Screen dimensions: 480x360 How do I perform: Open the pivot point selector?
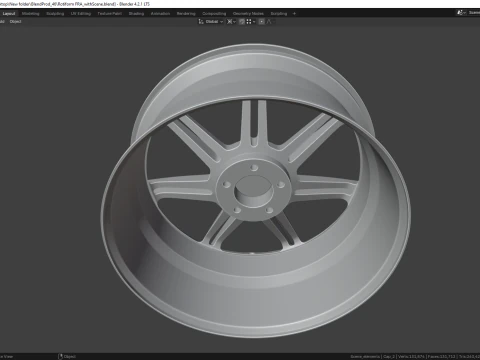(231, 22)
